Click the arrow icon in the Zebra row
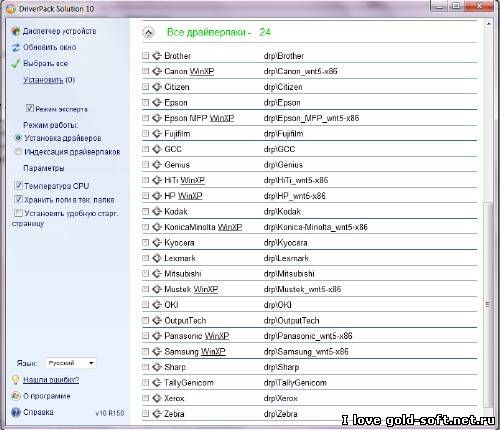This screenshot has width=500, height=430. 157,414
